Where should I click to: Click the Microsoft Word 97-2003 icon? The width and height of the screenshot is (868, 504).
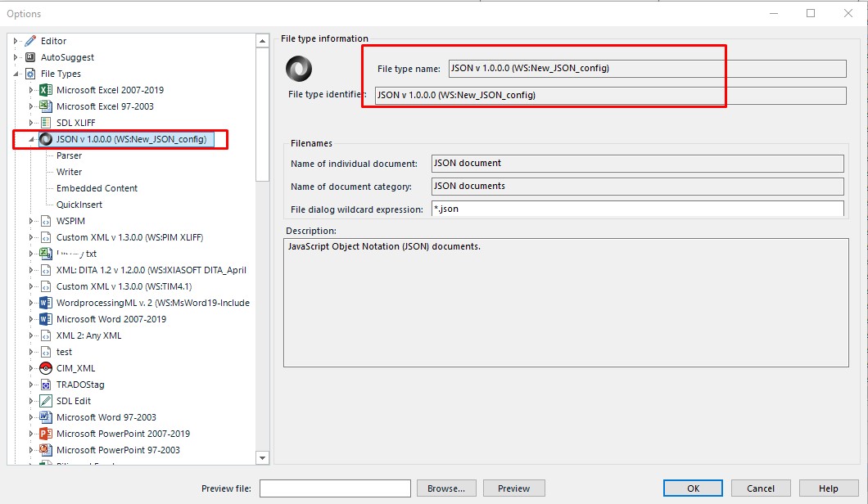click(x=46, y=418)
